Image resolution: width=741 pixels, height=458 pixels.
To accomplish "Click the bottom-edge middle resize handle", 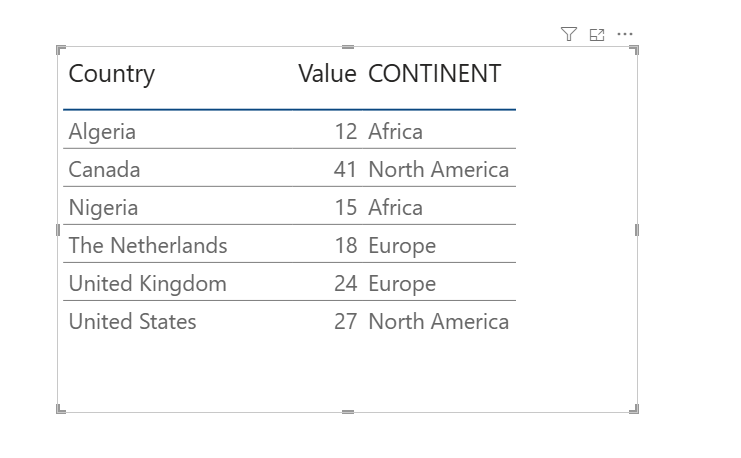I will point(348,410).
